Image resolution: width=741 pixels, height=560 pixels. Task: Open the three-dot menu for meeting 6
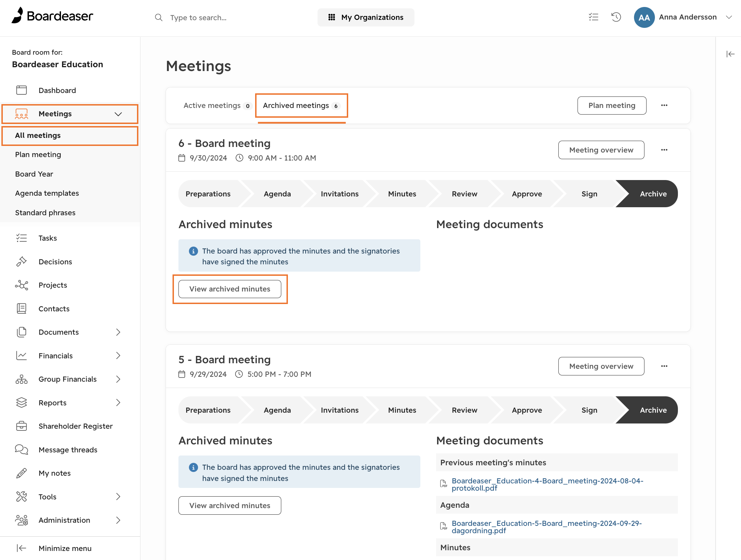click(664, 150)
